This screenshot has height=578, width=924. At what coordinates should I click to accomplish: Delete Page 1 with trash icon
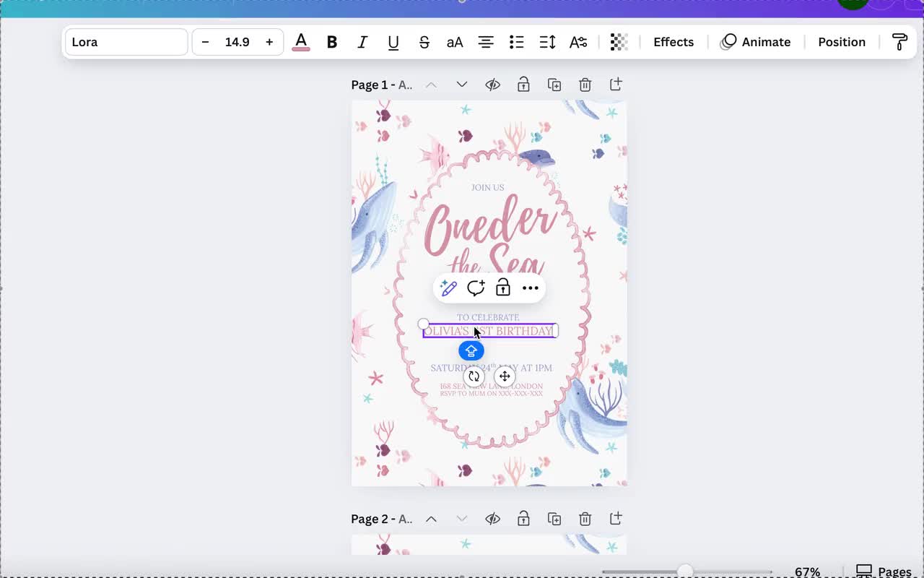click(x=585, y=85)
